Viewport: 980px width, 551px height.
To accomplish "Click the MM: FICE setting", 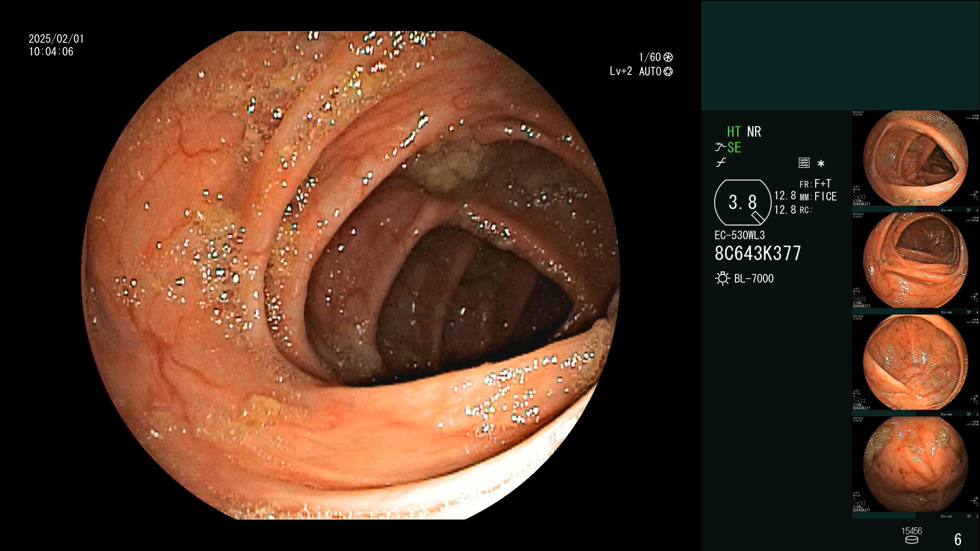I will [x=818, y=196].
